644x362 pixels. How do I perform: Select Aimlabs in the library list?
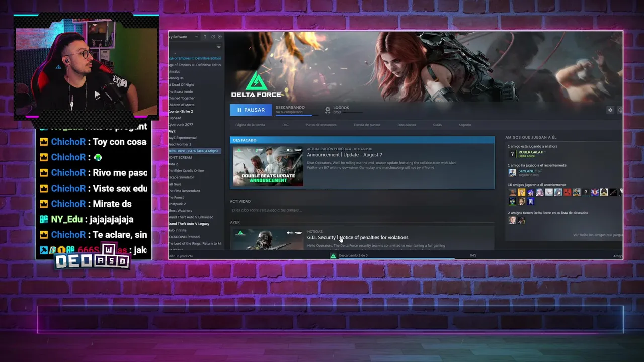point(174,71)
